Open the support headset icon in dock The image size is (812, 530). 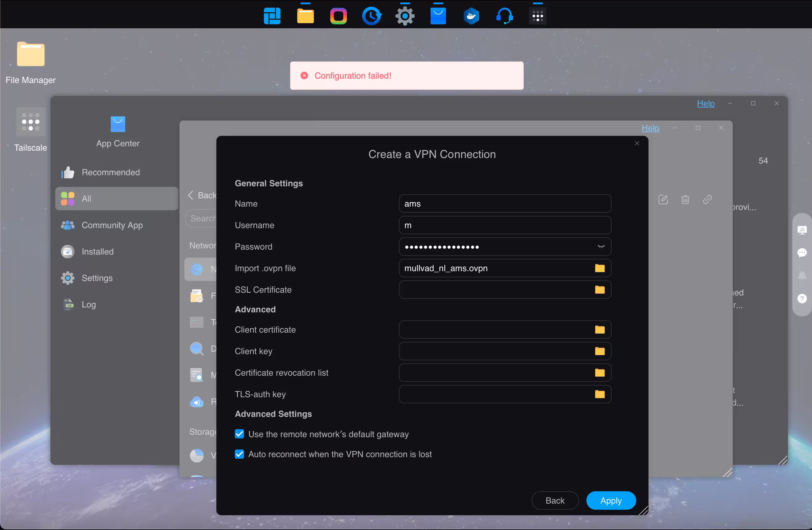pos(504,16)
